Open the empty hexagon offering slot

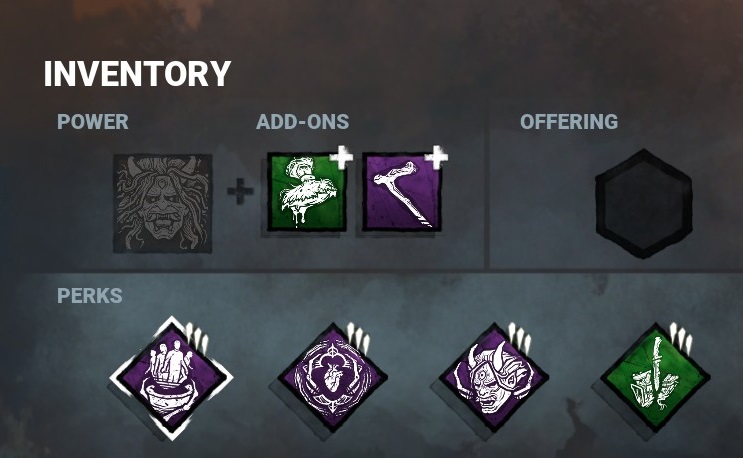643,203
